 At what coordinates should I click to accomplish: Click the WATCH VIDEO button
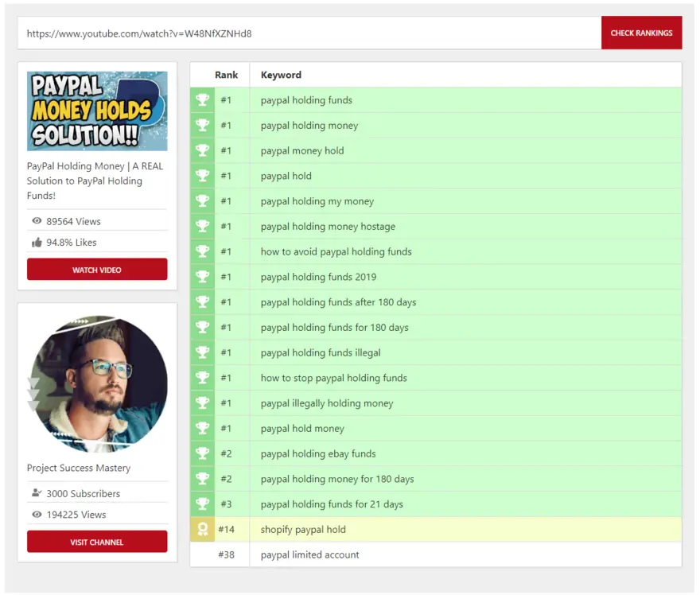pos(97,270)
